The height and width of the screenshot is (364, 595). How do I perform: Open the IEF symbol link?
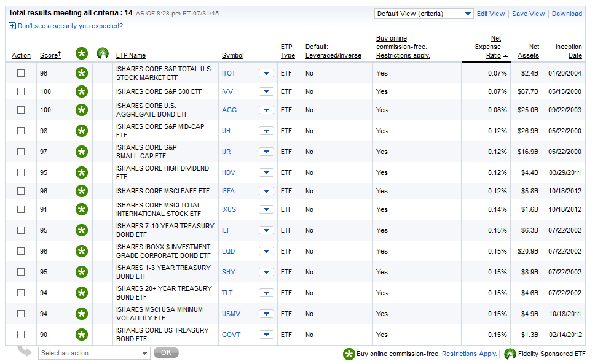[x=226, y=230]
